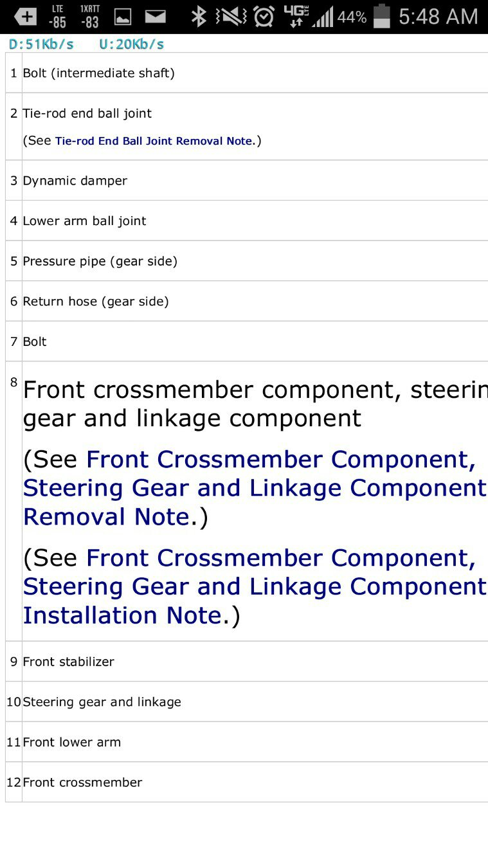Select the Pressure pipe (gear side) row
The width and height of the screenshot is (488, 868).
pyautogui.click(x=246, y=261)
